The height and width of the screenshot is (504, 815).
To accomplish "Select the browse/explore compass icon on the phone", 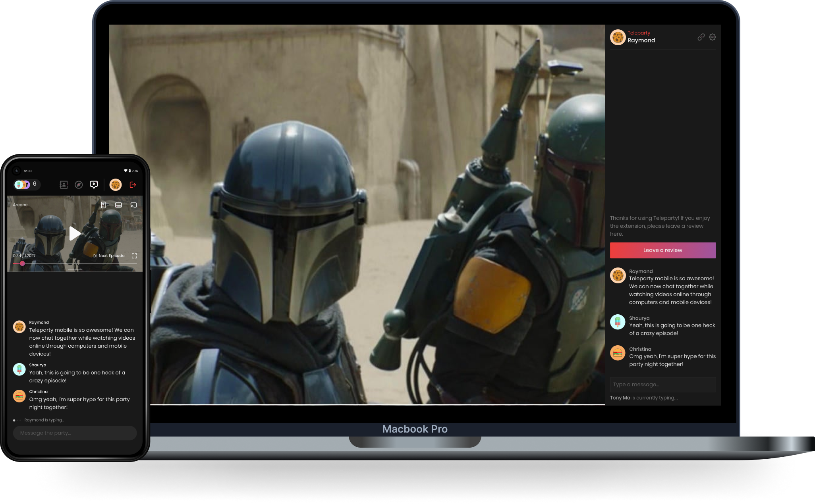I will coord(78,185).
